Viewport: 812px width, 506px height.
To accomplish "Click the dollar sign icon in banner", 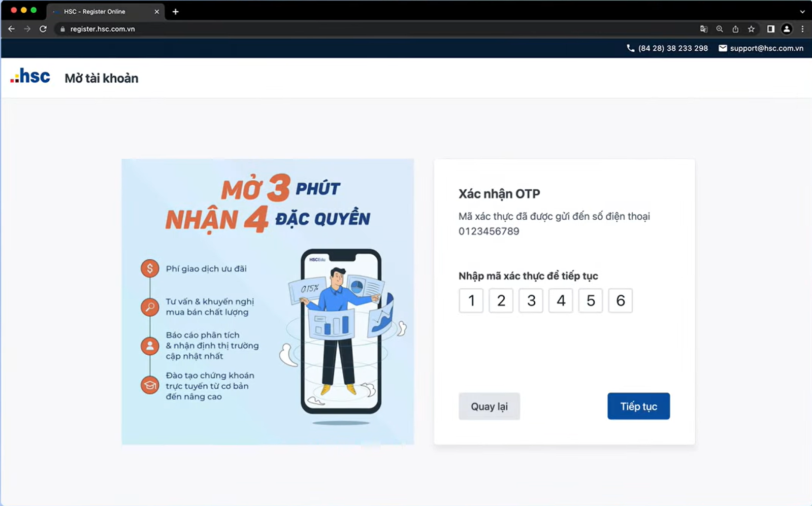I will 150,268.
